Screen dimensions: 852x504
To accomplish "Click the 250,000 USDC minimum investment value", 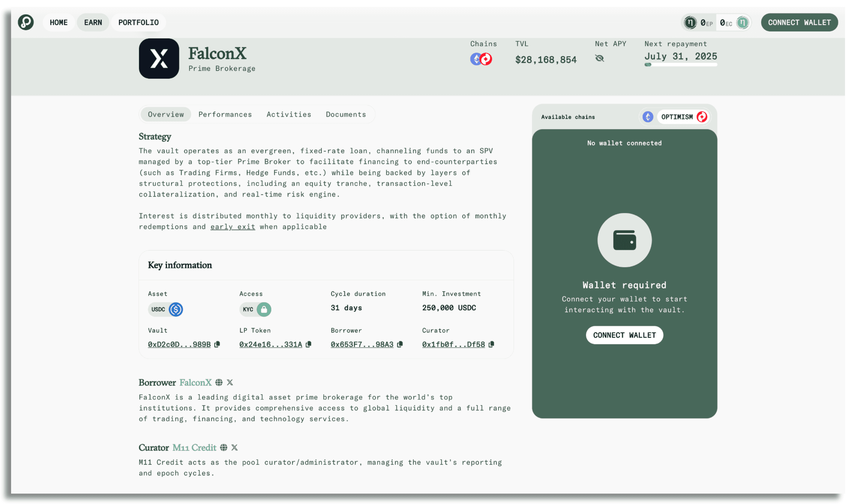I will pos(449,308).
